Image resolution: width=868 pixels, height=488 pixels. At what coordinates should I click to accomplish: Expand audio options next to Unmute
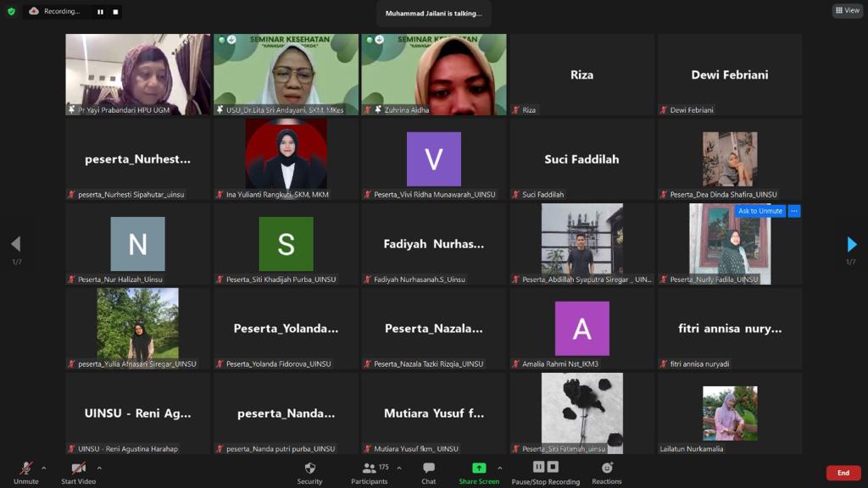(44, 468)
